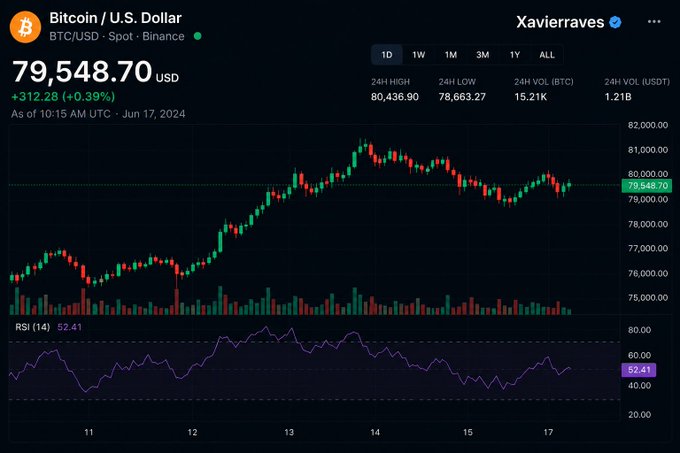Click the RSI (14) indicator label
Screen dimensions: 680x453
pyautogui.click(x=33, y=327)
